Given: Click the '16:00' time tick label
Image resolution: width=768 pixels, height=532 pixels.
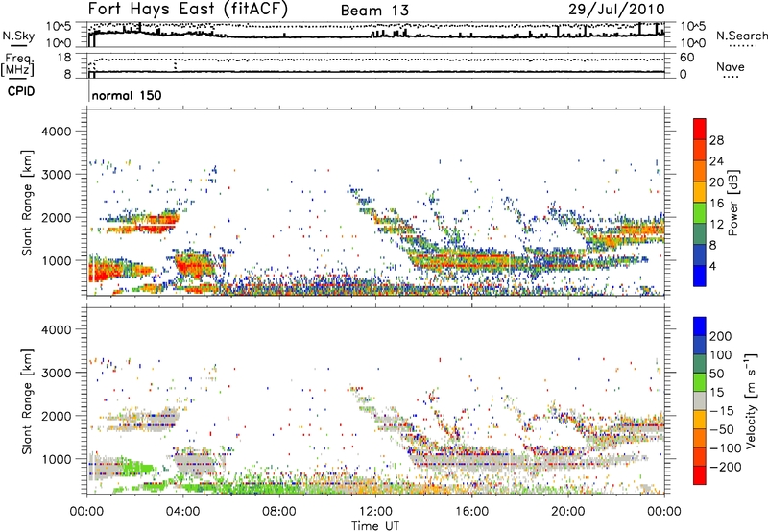Looking at the screenshot, I should pyautogui.click(x=472, y=512).
